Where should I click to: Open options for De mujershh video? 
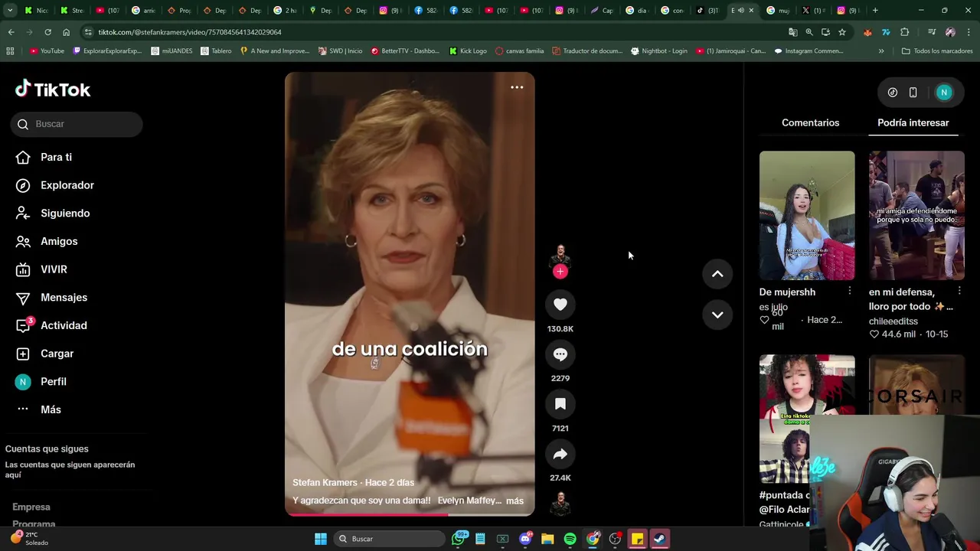850,292
